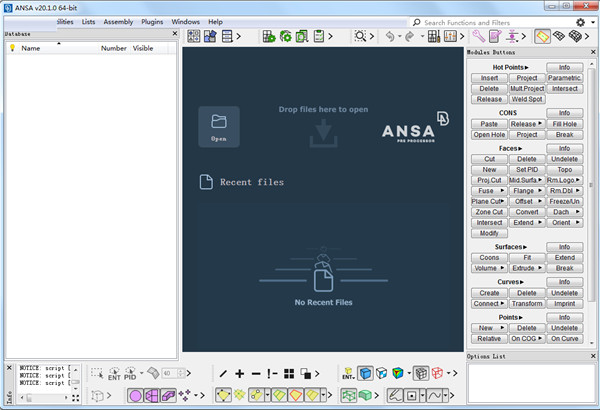Click the pencil sketch curve icon
This screenshot has width=600, height=410.
click(395, 395)
